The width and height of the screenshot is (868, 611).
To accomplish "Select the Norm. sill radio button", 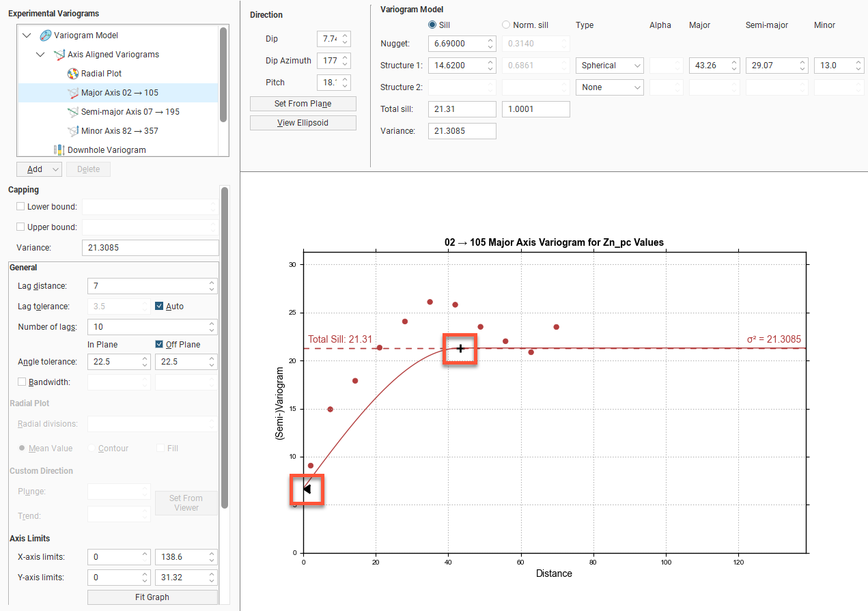I will [x=506, y=25].
